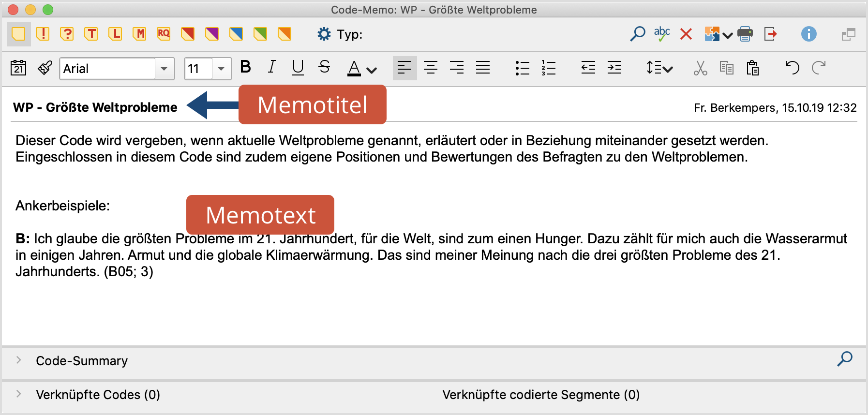Justify text alignment
Viewport: 868px width, 415px height.
(x=483, y=68)
